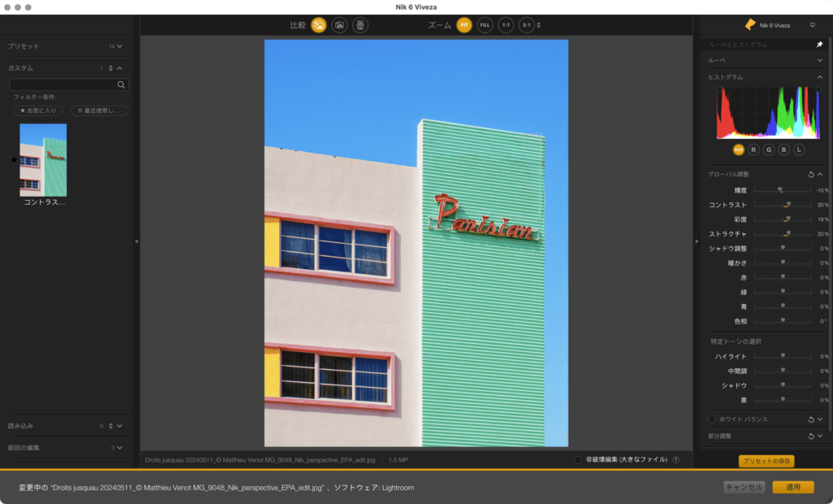Expand the 読み込み section
The width and height of the screenshot is (833, 504).
[120, 426]
